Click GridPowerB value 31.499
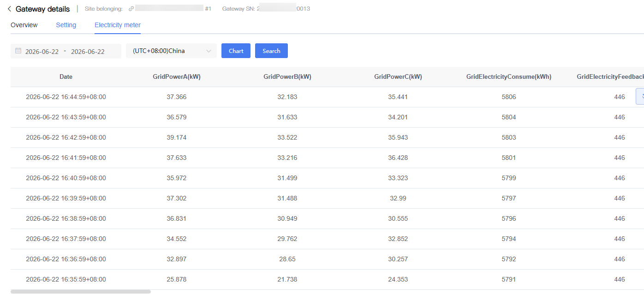Image resolution: width=644 pixels, height=294 pixels. 287,178
